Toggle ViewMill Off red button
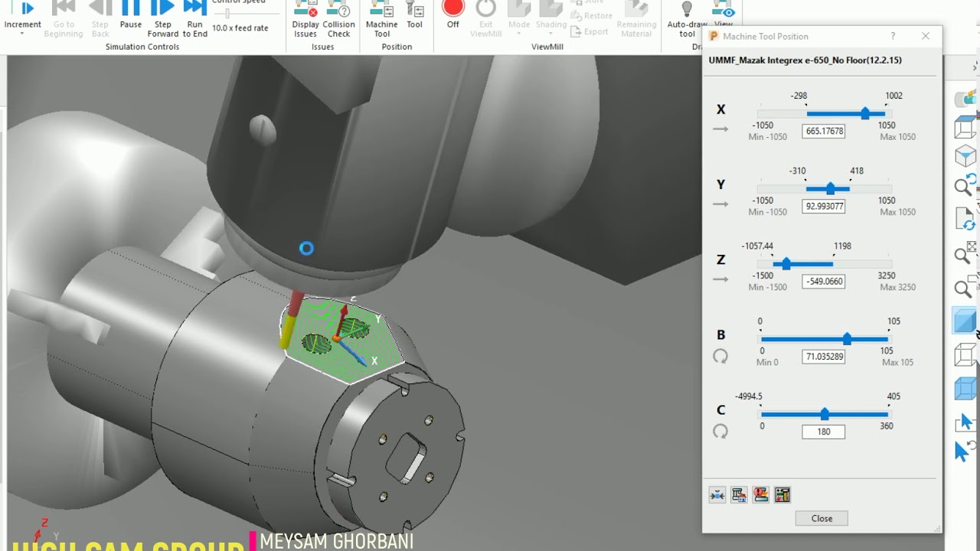This screenshot has width=980, height=551. [x=453, y=8]
